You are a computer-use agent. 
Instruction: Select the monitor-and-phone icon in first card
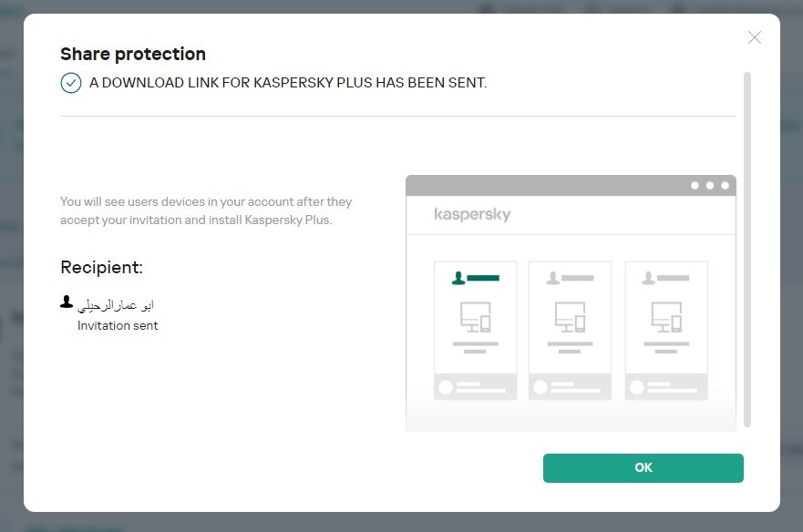click(476, 317)
